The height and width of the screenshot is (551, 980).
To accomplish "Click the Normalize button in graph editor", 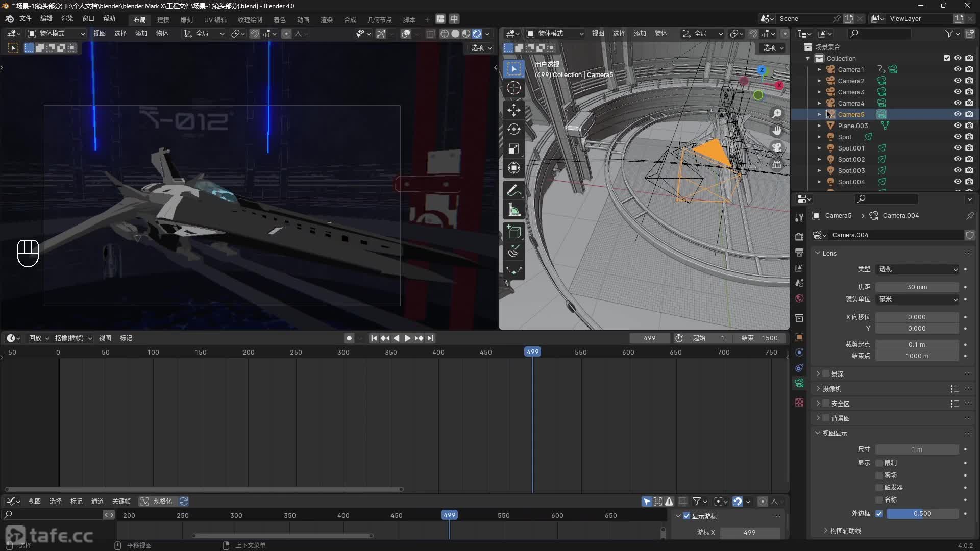I will click(157, 502).
